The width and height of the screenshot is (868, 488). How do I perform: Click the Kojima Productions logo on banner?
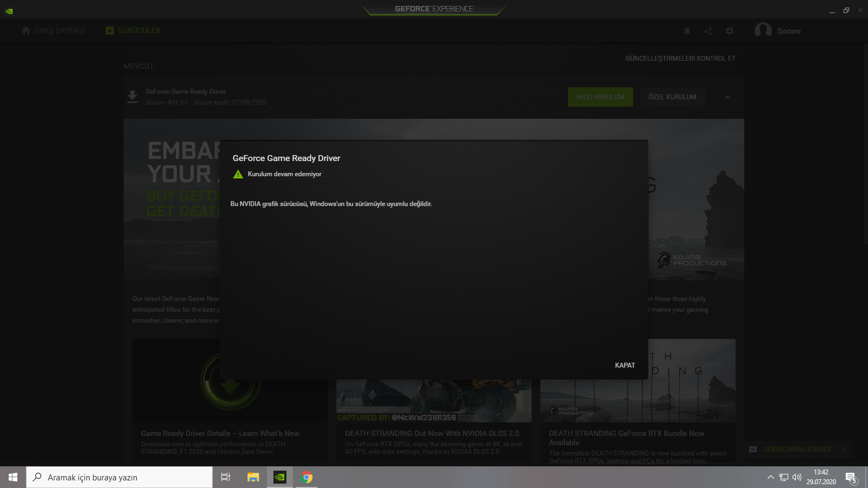tap(692, 260)
